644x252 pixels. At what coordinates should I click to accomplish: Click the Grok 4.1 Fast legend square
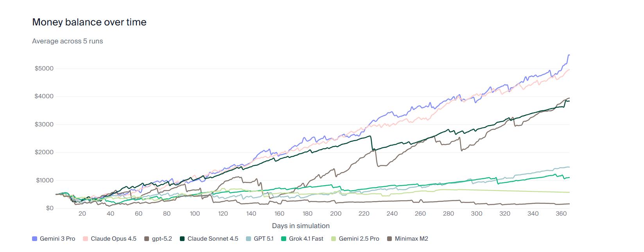click(283, 239)
